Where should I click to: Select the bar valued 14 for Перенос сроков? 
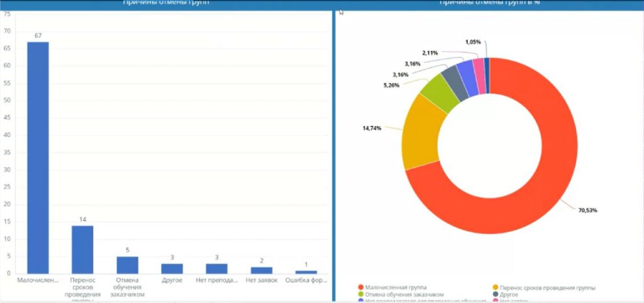[x=82, y=249]
